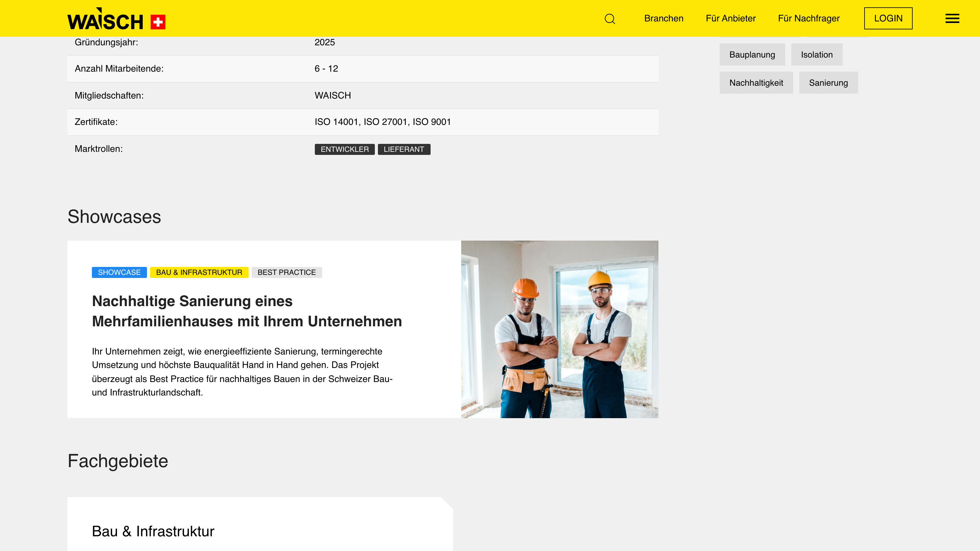Click the Zertifikate label
980x551 pixels.
[x=96, y=122]
